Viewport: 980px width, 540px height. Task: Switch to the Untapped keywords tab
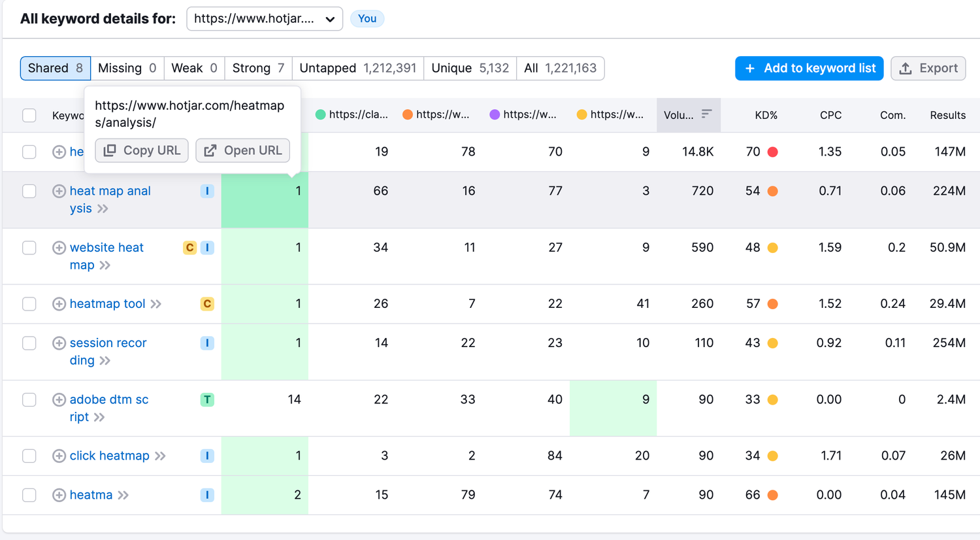coord(358,68)
